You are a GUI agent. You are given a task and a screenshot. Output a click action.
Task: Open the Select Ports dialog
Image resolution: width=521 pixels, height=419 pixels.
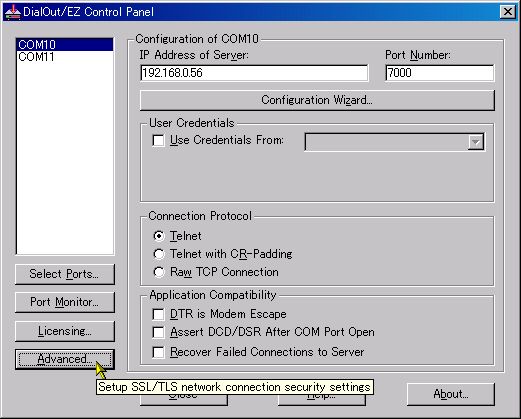pyautogui.click(x=65, y=274)
